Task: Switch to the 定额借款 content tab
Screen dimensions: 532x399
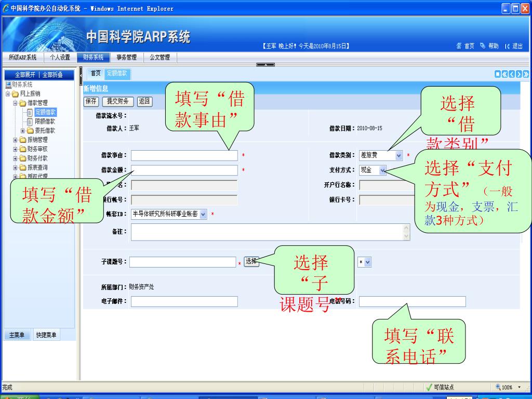Action: click(x=117, y=73)
